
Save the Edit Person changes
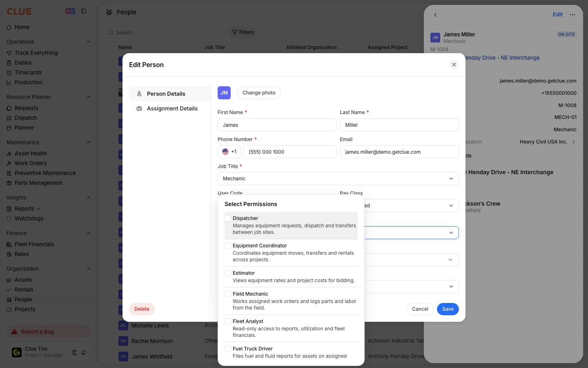pyautogui.click(x=448, y=309)
